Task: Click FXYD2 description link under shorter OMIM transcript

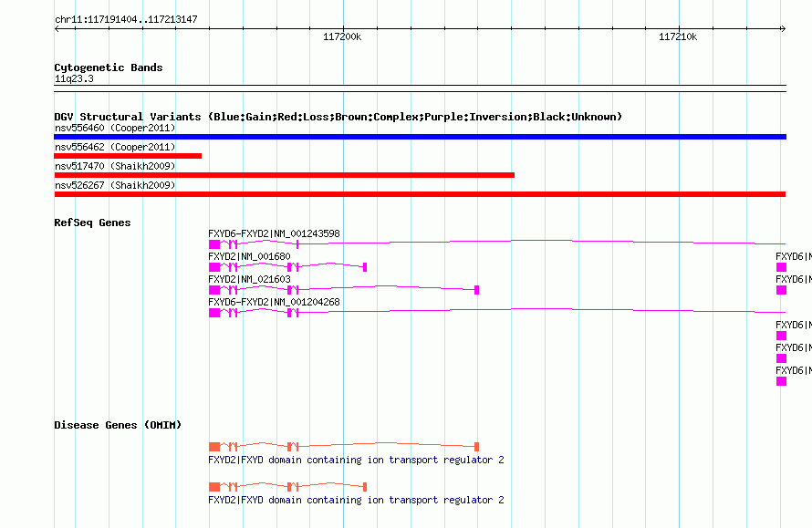Action: pos(356,500)
